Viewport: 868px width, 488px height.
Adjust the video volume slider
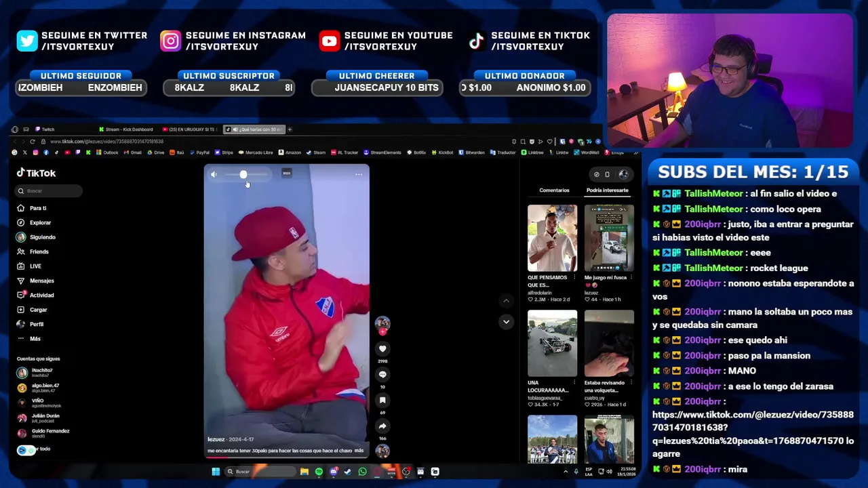point(245,175)
